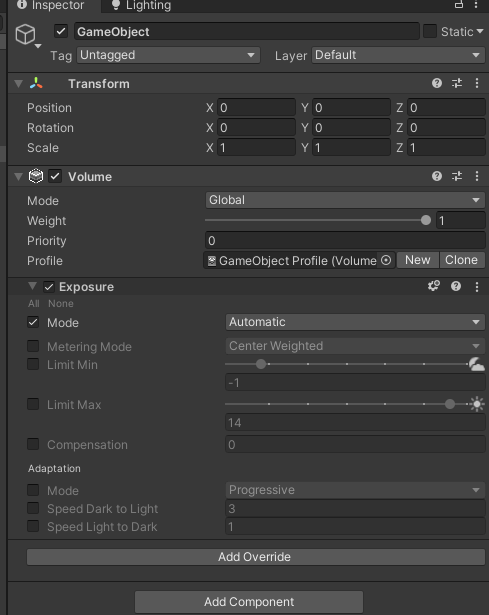Click the GameObject name field

(x=247, y=31)
